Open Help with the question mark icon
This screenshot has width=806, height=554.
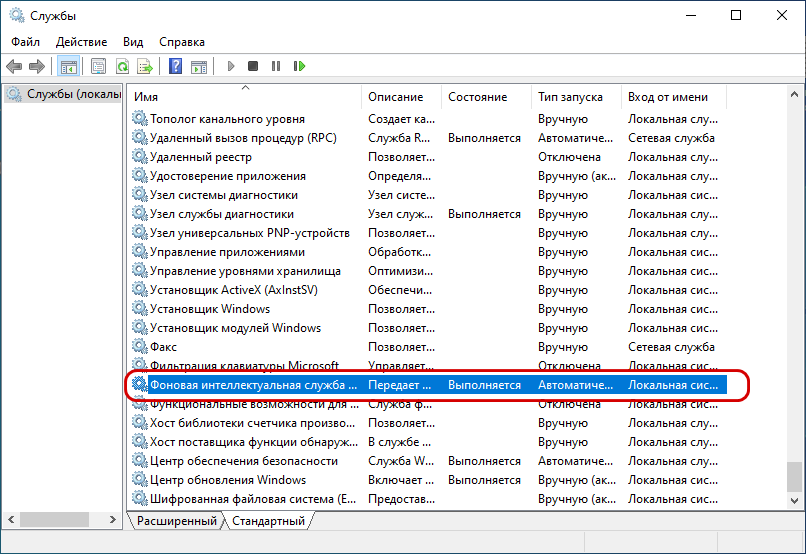[x=175, y=66]
